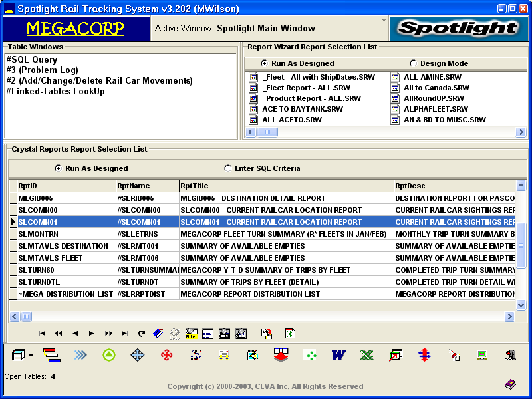Open Microsoft Word via the W icon

point(338,355)
